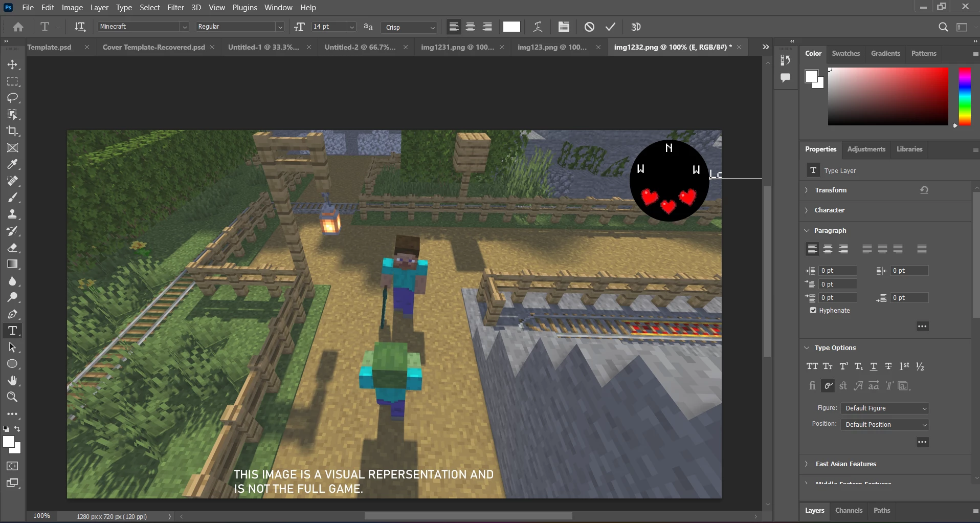Screen dimensions: 980x523
Task: Toggle Underline type option
Action: coord(874,366)
